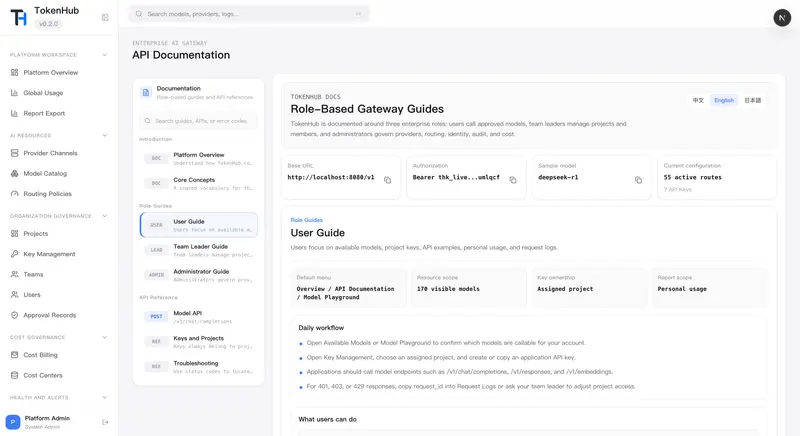This screenshot has height=436, width=800.
Task: Open the user avatar menu at top right
Action: 782,18
